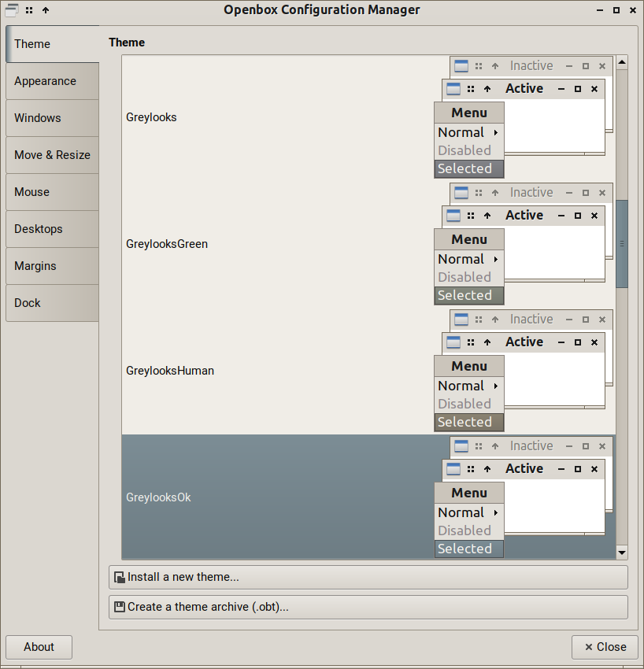Click the window menu icon in title bar
This screenshot has height=669, width=644.
pos(12,9)
